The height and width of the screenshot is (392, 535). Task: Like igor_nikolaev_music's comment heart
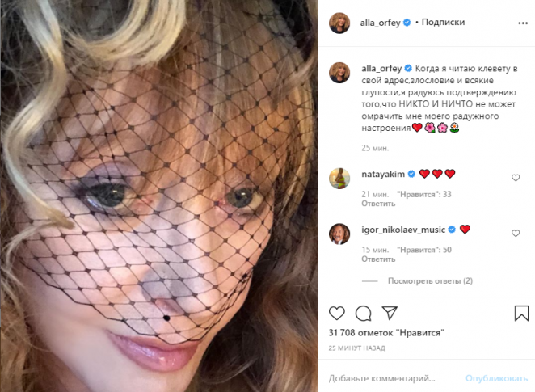tap(516, 234)
